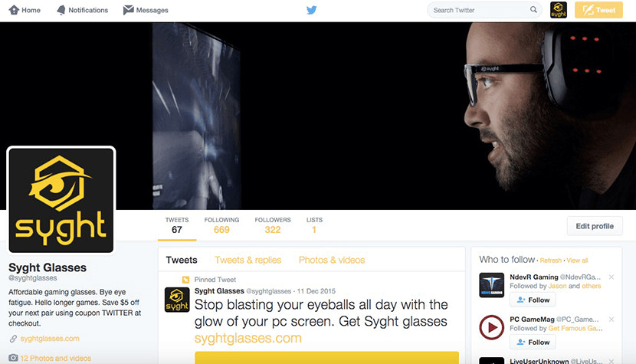The width and height of the screenshot is (636, 364).
Task: Open the header banner photo
Action: pos(318,116)
